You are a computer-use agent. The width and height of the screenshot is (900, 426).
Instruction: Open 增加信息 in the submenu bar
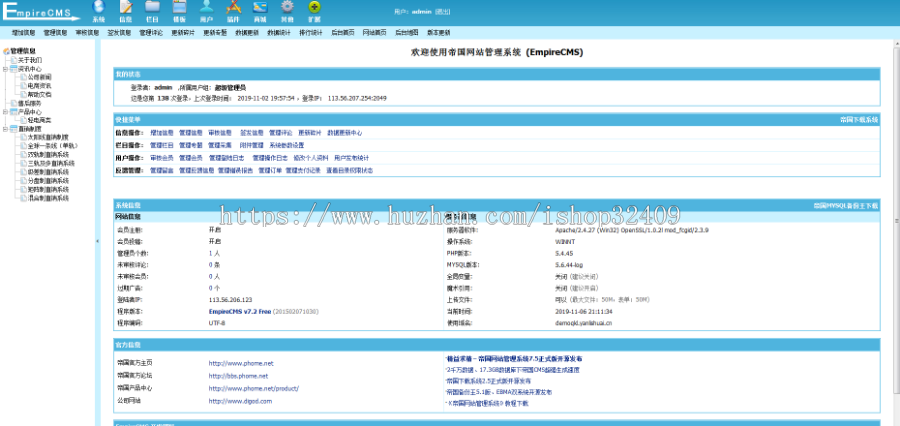tap(24, 33)
